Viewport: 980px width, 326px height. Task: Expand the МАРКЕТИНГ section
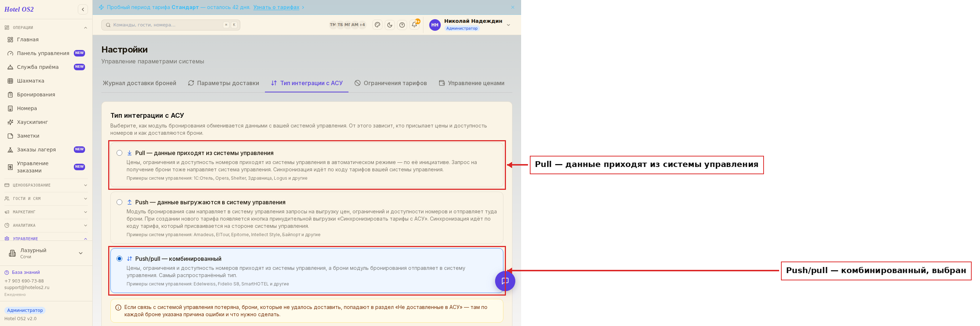46,212
